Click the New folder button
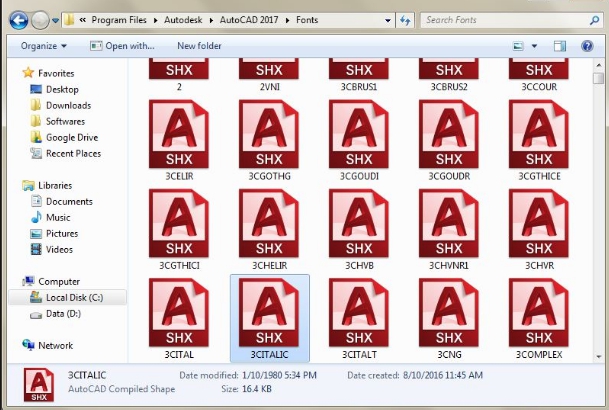609x410 pixels. [x=199, y=46]
